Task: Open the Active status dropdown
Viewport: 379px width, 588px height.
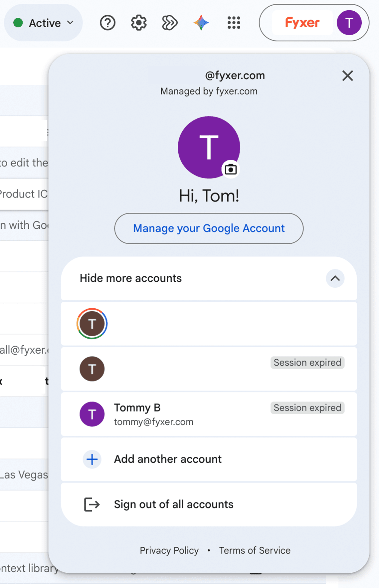Action: (43, 23)
